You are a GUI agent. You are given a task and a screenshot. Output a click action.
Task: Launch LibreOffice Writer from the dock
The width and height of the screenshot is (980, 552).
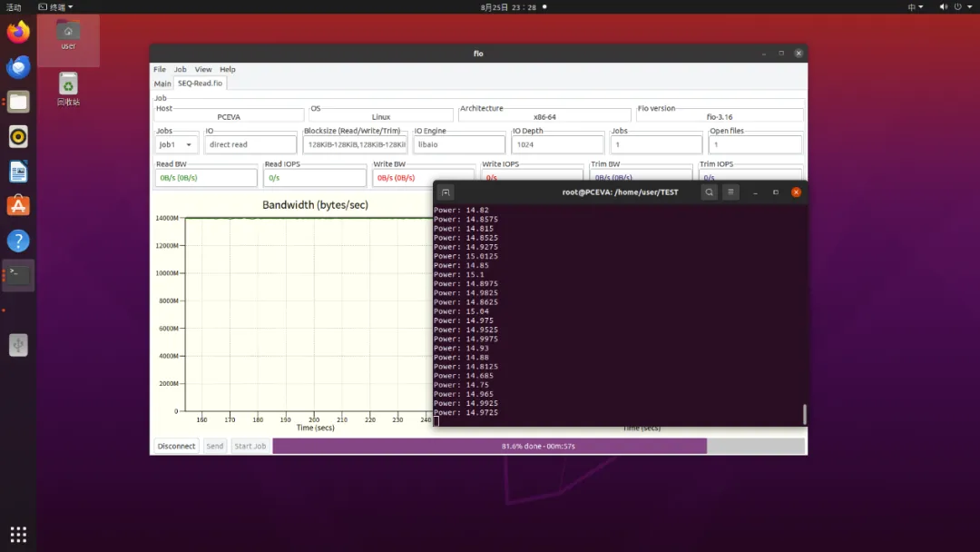click(18, 172)
